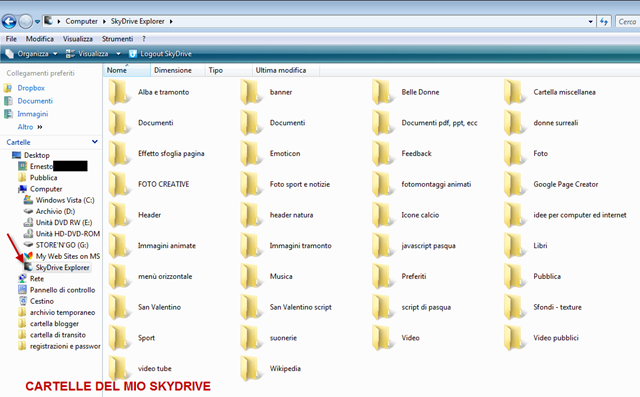
Task: Click the Video pubblici folder icon
Action: click(514, 338)
